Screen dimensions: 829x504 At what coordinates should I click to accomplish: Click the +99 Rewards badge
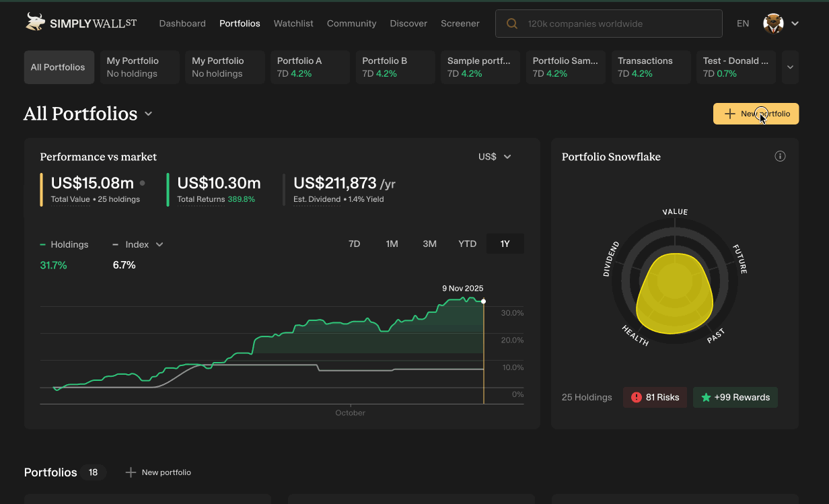click(735, 398)
